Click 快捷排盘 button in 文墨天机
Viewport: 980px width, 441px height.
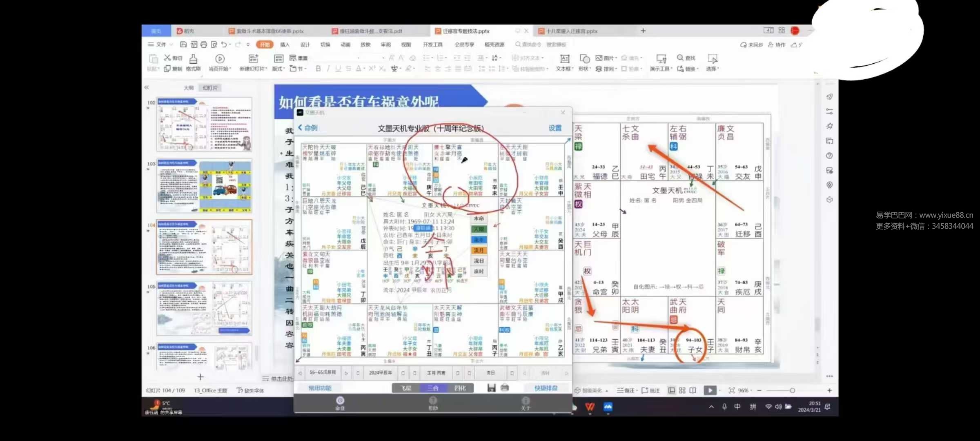click(546, 388)
